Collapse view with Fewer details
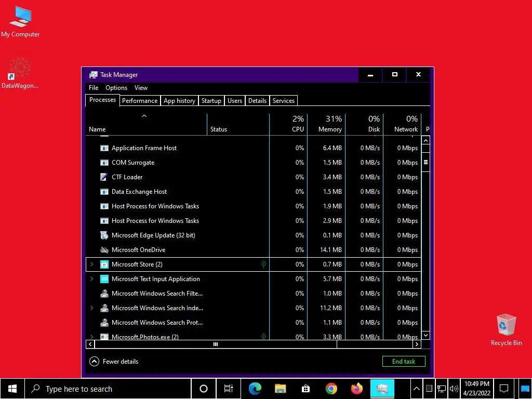Viewport: 532px width, 399px height. pos(114,362)
